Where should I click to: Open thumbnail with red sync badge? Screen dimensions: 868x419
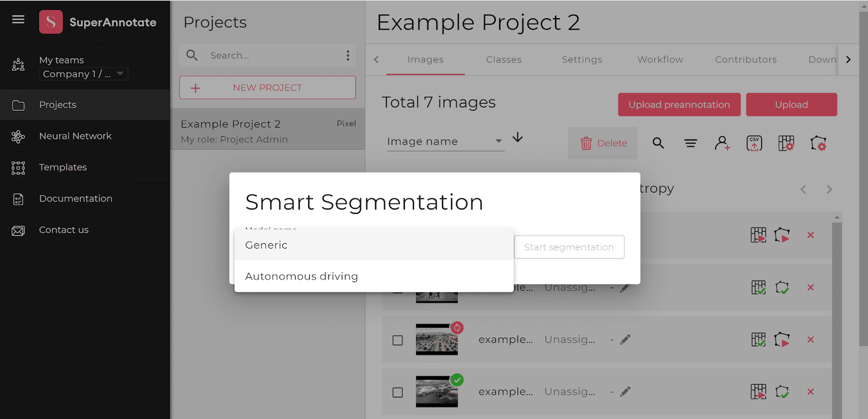(436, 340)
